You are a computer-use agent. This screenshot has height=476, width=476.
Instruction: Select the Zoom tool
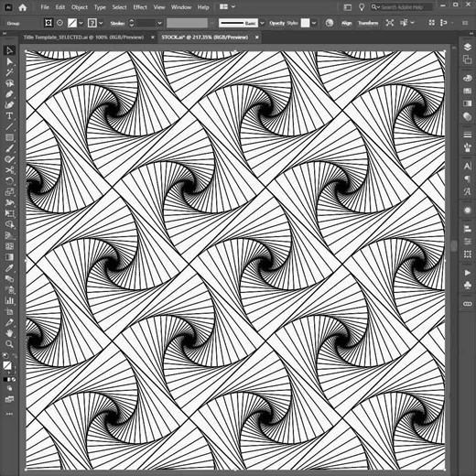9,344
